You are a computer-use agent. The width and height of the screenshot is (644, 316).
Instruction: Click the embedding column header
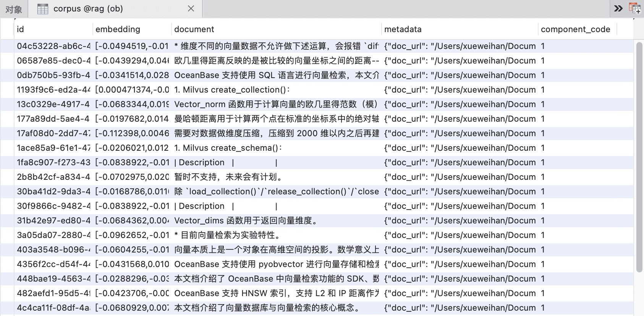coord(132,29)
